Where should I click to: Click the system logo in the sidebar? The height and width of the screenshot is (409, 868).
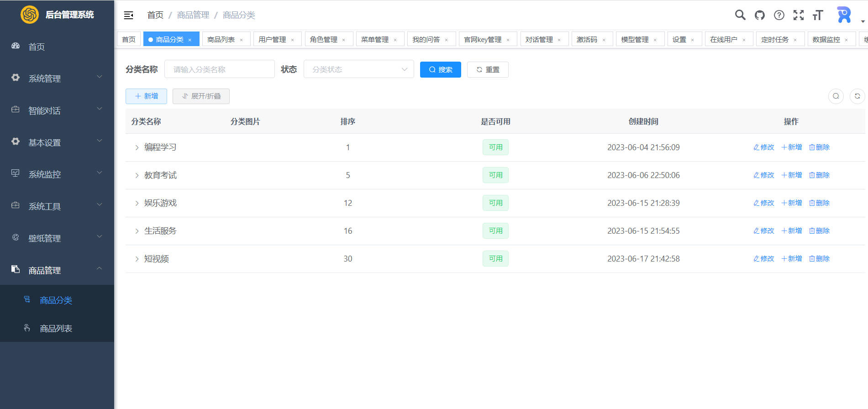pyautogui.click(x=30, y=15)
